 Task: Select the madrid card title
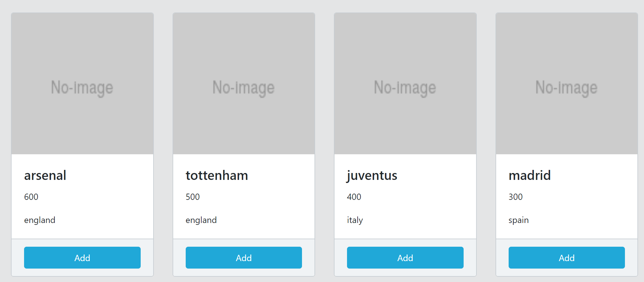(x=530, y=176)
